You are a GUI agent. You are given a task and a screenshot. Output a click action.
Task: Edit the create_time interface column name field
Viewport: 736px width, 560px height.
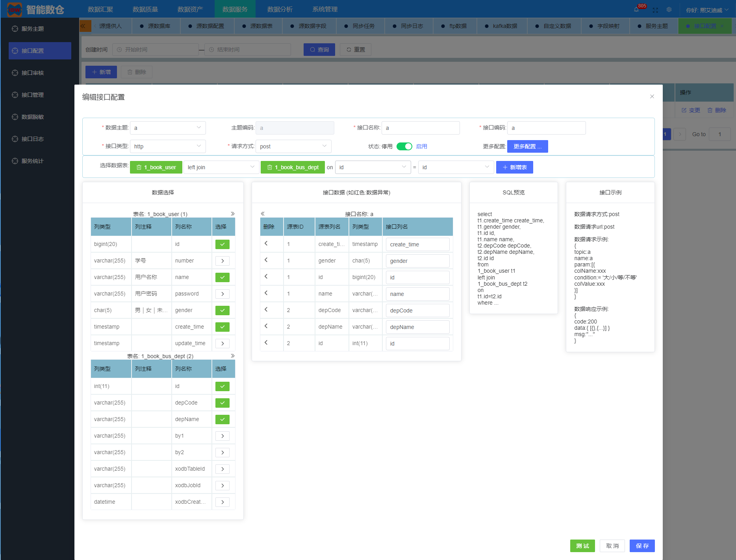point(418,244)
